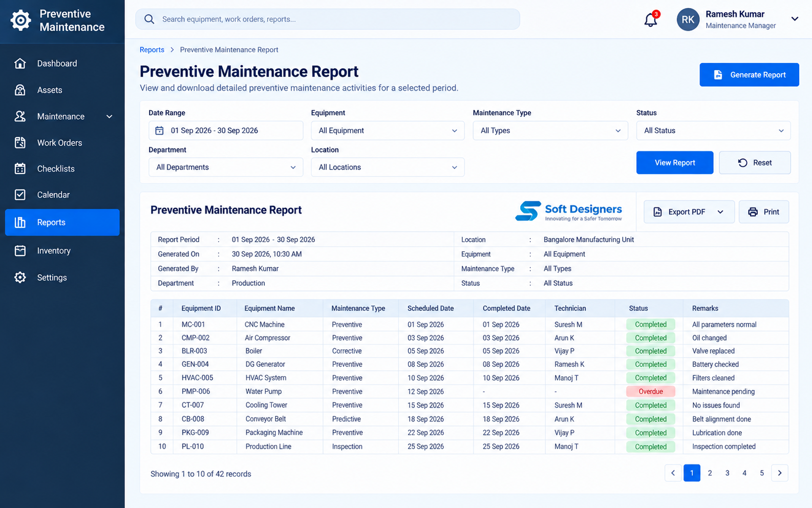Click the Reports bar chart icon

pyautogui.click(x=20, y=222)
